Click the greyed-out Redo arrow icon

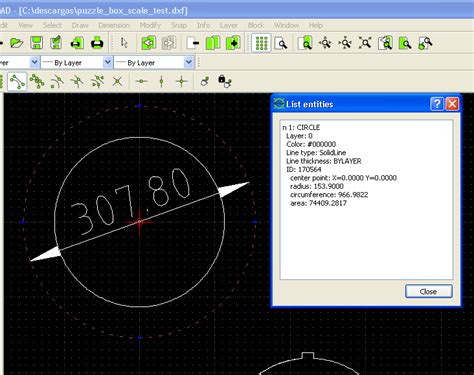click(169, 43)
